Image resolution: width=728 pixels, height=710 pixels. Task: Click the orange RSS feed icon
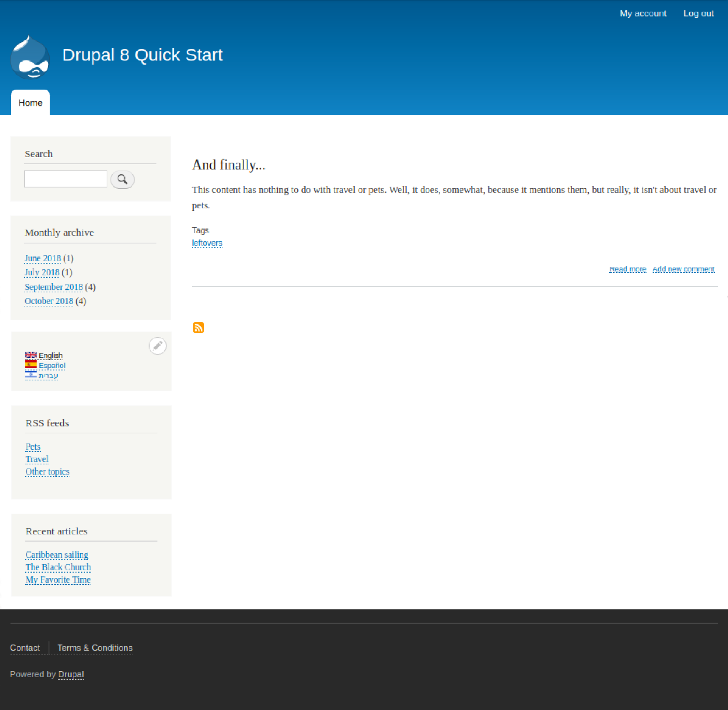point(198,327)
